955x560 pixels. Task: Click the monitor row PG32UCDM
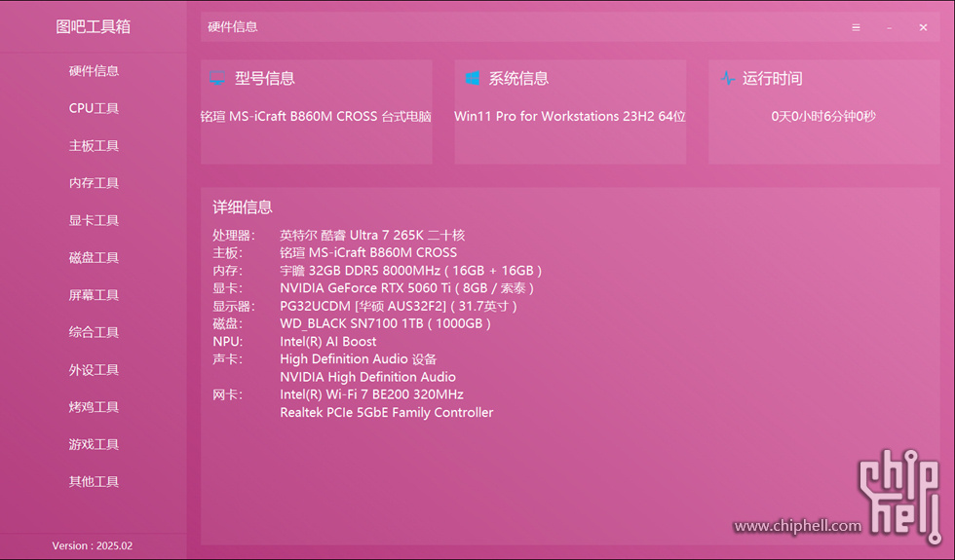(399, 306)
